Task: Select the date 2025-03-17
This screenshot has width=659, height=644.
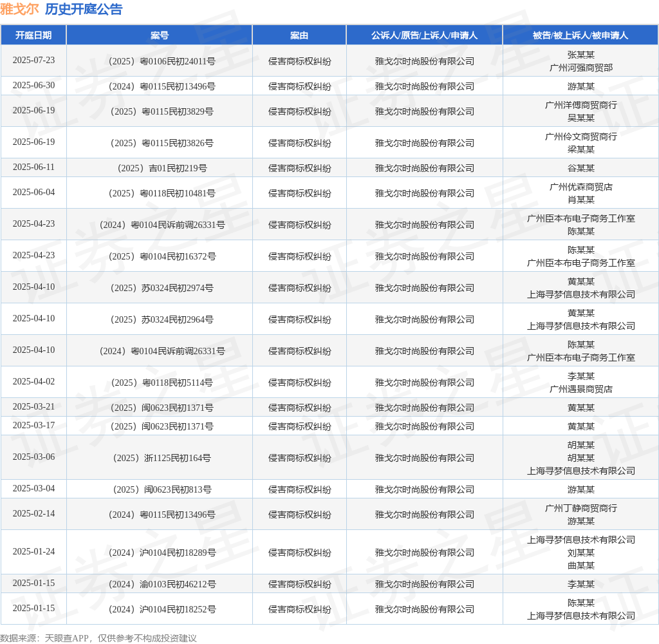Action: 33,425
